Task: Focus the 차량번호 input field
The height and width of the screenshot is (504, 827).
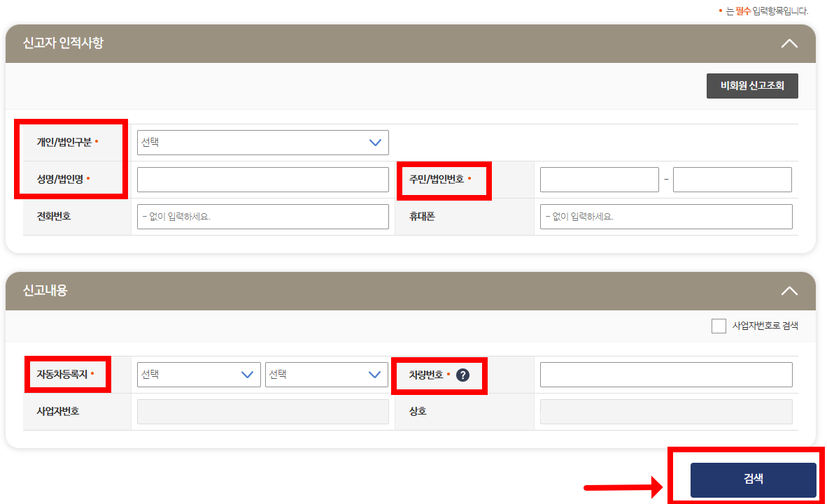Action: 666,375
